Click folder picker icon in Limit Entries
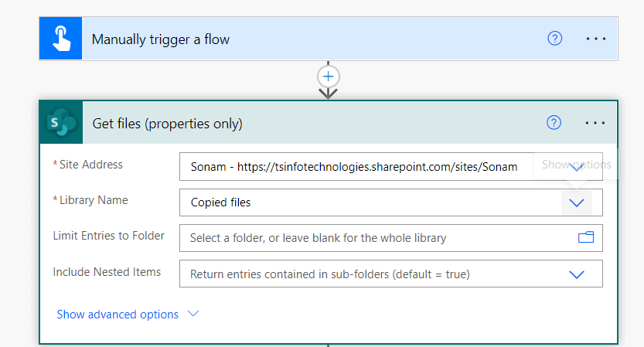644x347 pixels. [x=586, y=238]
